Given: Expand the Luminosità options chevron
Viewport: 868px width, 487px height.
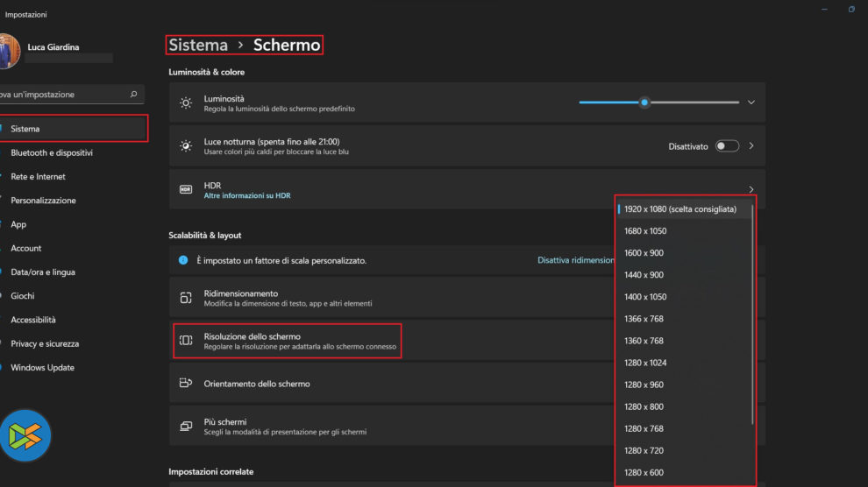Looking at the screenshot, I should tap(751, 102).
